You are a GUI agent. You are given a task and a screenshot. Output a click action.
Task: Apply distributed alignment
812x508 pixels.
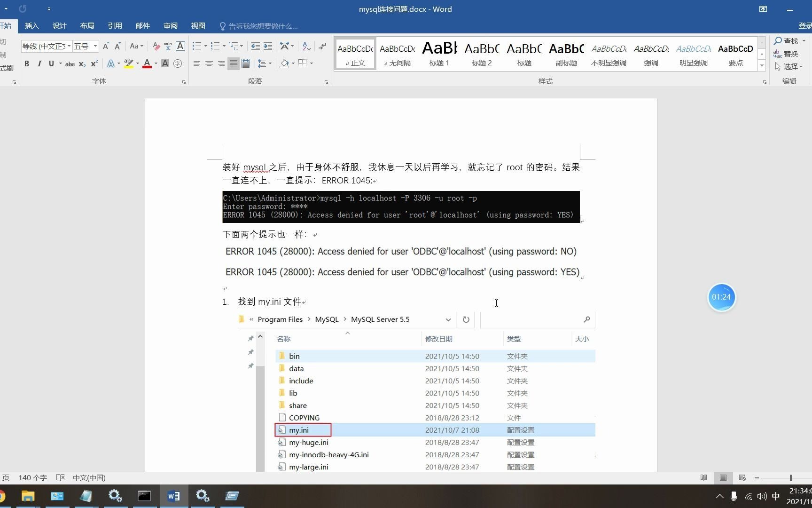[x=245, y=63]
